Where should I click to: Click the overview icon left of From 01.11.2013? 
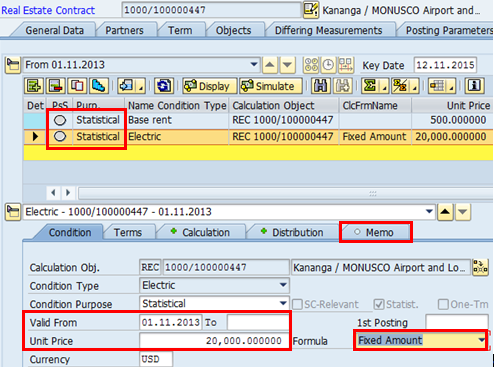coord(13,65)
